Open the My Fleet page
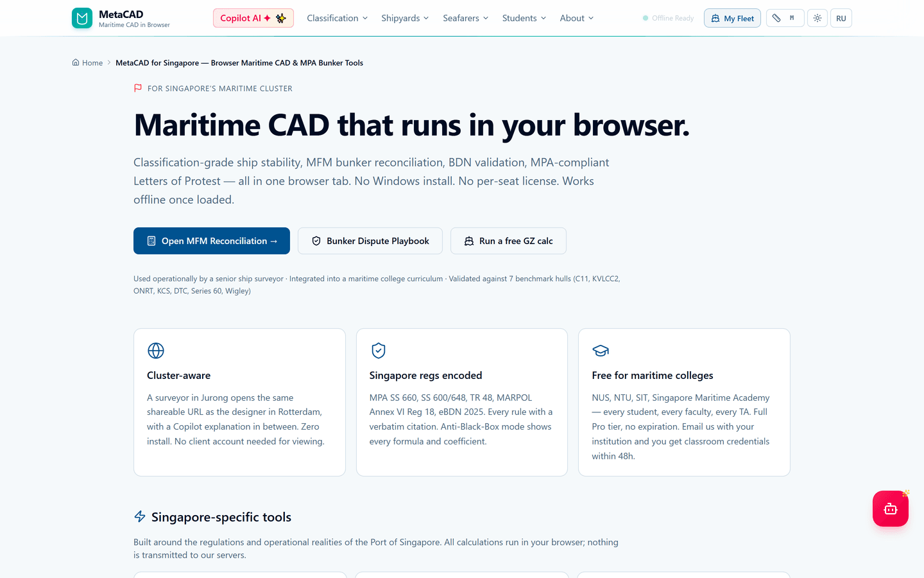The width and height of the screenshot is (924, 578). click(x=732, y=18)
